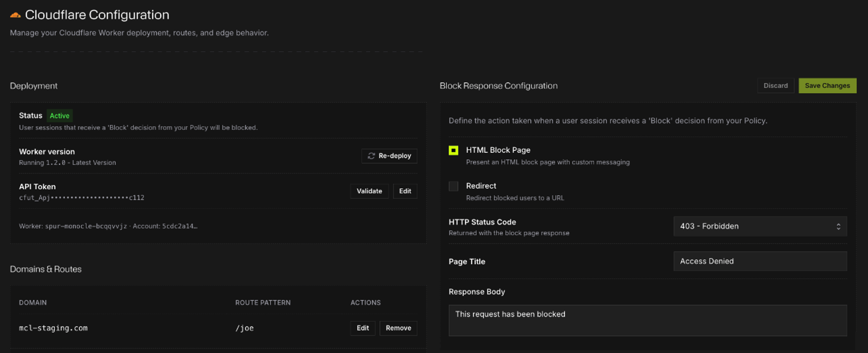868x353 pixels.
Task: Validate the API Token
Action: click(x=369, y=191)
